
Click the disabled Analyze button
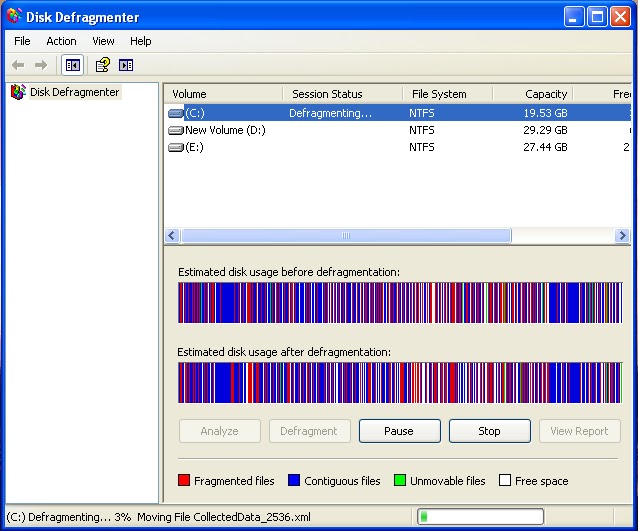coord(220,431)
